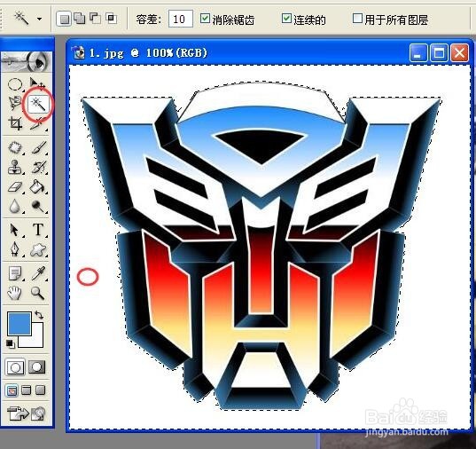Select the History Brush tool
Image resolution: width=476 pixels, height=449 pixels.
(38, 167)
